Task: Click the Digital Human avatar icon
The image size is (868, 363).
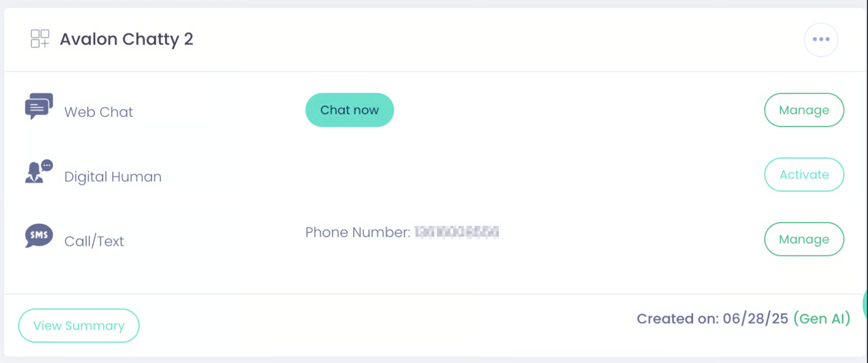Action: (x=39, y=171)
